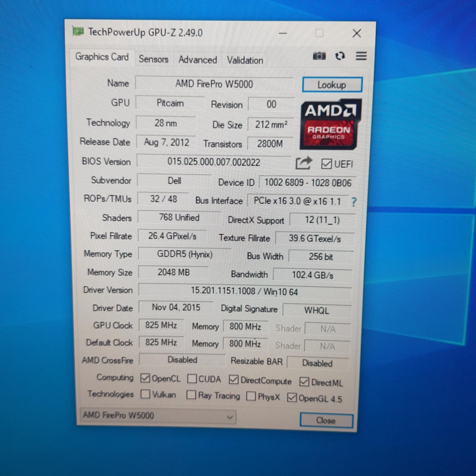Screen dimensions: 476x476
Task: Click the Default Clock value 825 MHz
Action: (161, 343)
